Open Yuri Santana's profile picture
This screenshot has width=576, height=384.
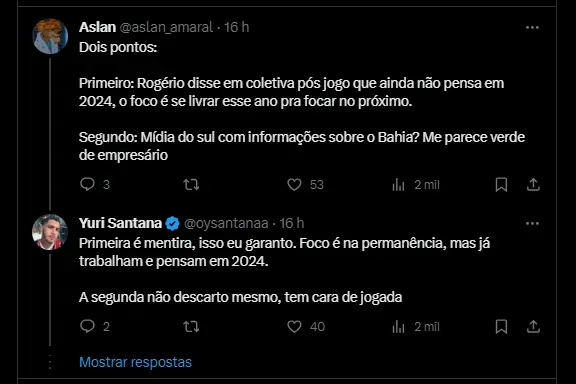[x=50, y=232]
